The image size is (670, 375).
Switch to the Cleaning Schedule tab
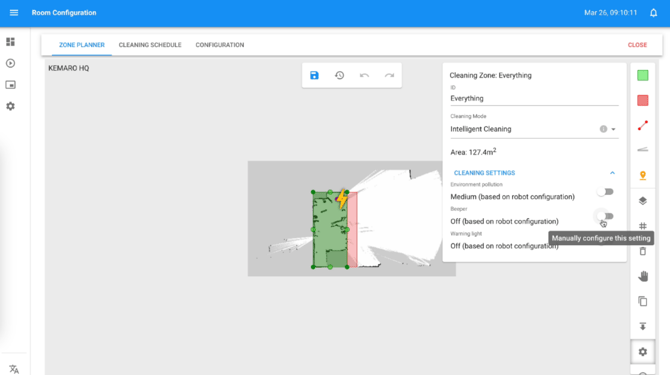150,45
